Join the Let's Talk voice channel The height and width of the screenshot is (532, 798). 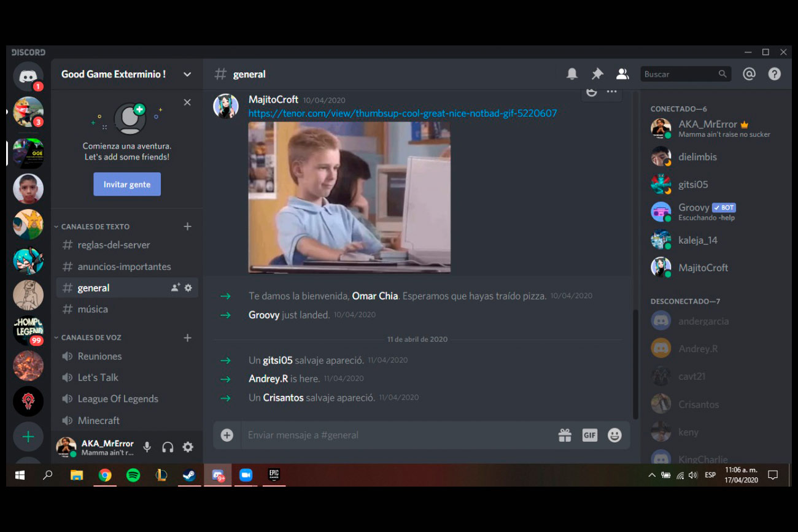pyautogui.click(x=127, y=377)
